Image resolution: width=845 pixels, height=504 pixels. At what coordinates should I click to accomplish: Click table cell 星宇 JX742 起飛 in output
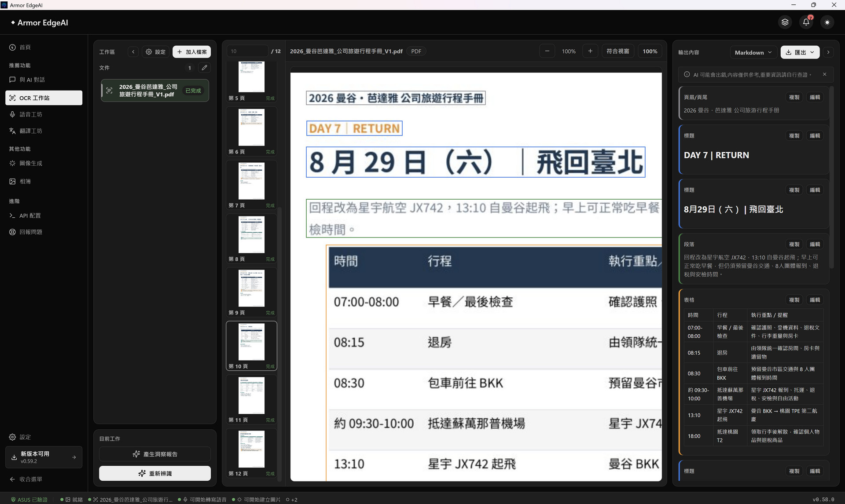(730, 415)
